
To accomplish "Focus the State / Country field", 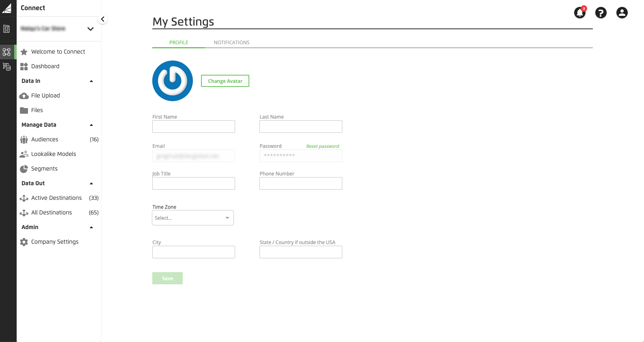I will pyautogui.click(x=301, y=252).
